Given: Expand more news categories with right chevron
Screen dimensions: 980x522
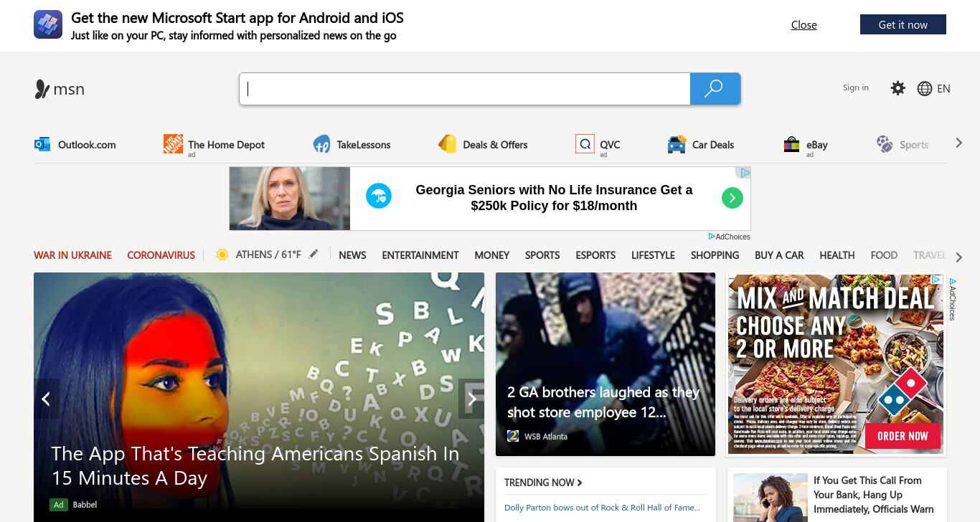Looking at the screenshot, I should point(958,257).
